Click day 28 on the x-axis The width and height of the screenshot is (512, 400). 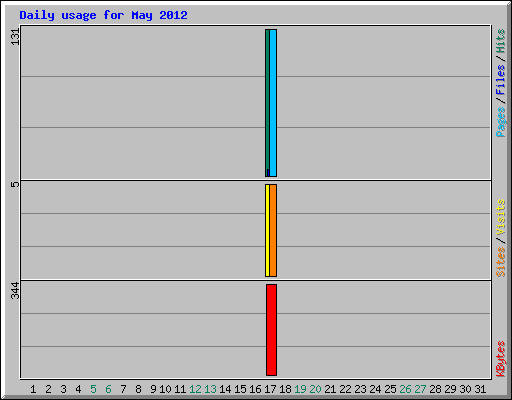pyautogui.click(x=435, y=389)
